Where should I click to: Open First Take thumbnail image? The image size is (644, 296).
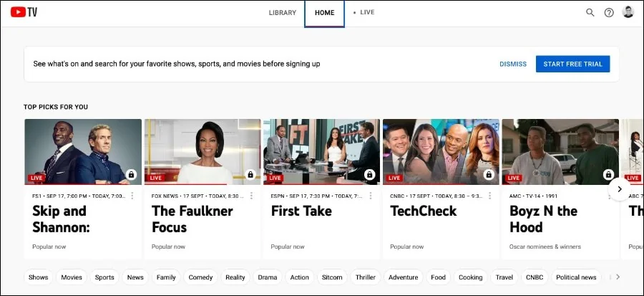pyautogui.click(x=321, y=152)
